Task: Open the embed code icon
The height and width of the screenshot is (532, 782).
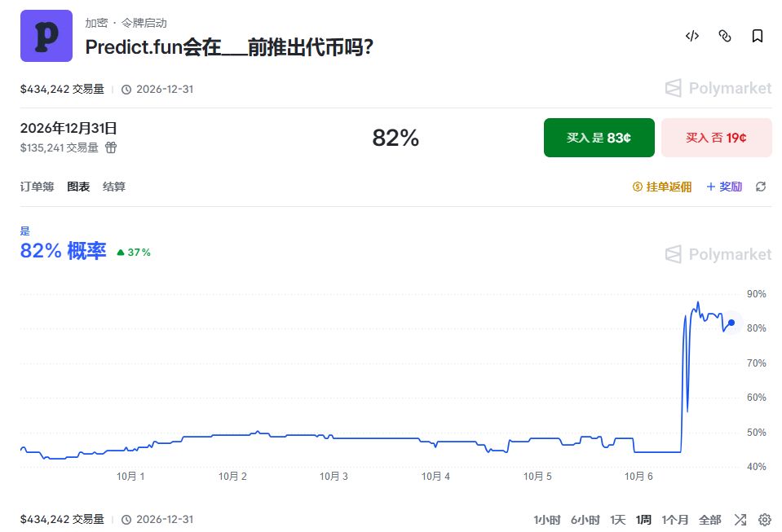Action: (692, 36)
